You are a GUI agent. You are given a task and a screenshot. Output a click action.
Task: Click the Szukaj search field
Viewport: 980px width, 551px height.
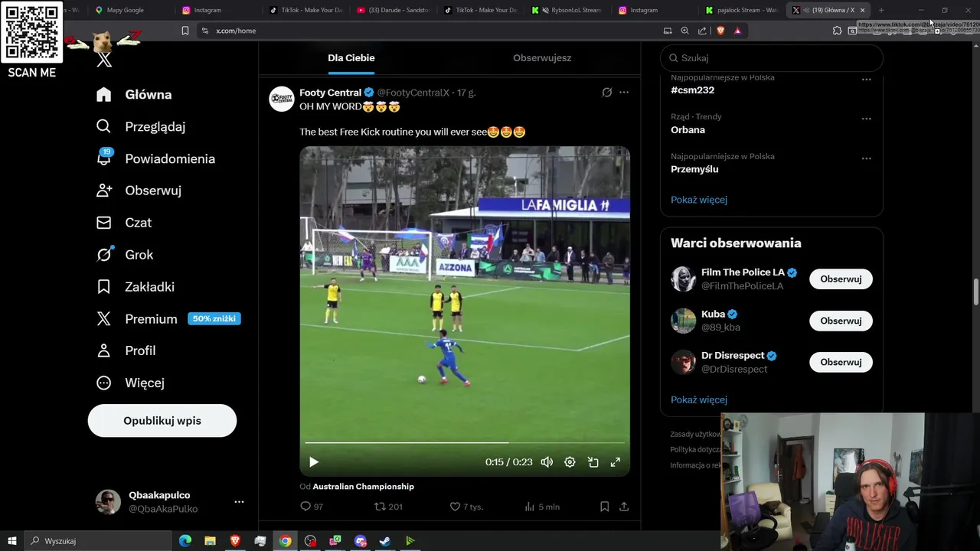tap(772, 58)
